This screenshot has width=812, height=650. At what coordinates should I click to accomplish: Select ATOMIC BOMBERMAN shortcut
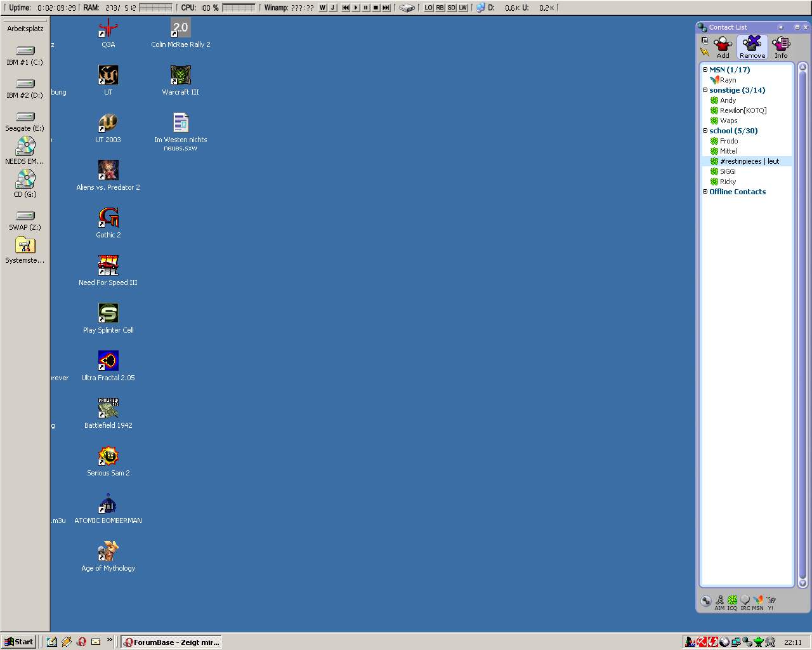click(108, 509)
